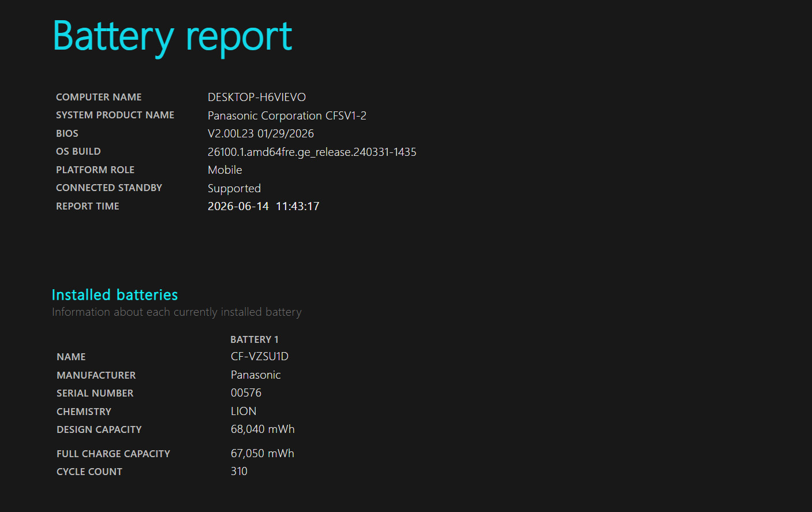Click the Mobile platform role value
Viewport: 812px width, 512px height.
(225, 170)
